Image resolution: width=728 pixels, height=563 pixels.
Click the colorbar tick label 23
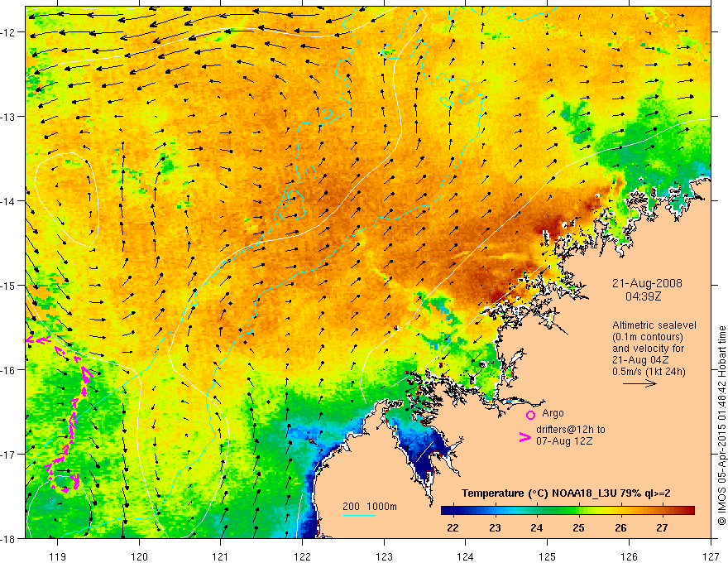[495, 527]
